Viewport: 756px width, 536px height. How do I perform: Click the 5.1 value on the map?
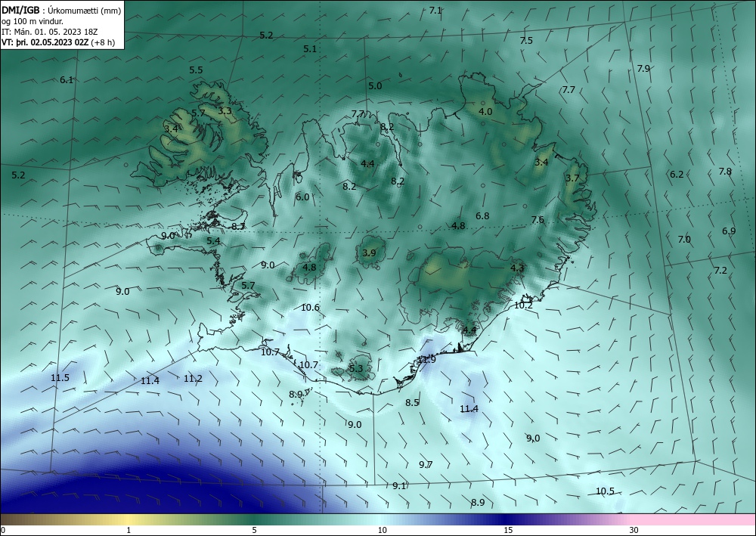(x=310, y=48)
